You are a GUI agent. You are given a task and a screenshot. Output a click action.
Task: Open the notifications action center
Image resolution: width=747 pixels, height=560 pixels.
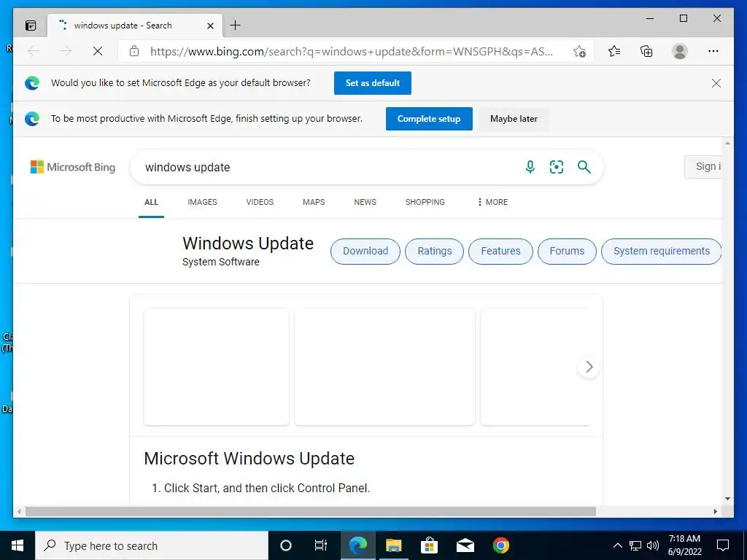[723, 545]
